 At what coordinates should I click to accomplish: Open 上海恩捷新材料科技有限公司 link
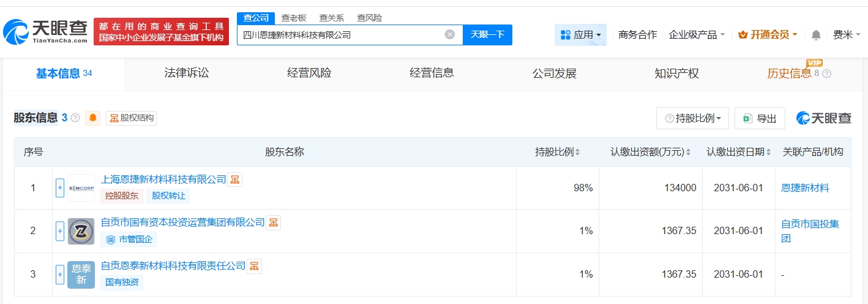163,180
